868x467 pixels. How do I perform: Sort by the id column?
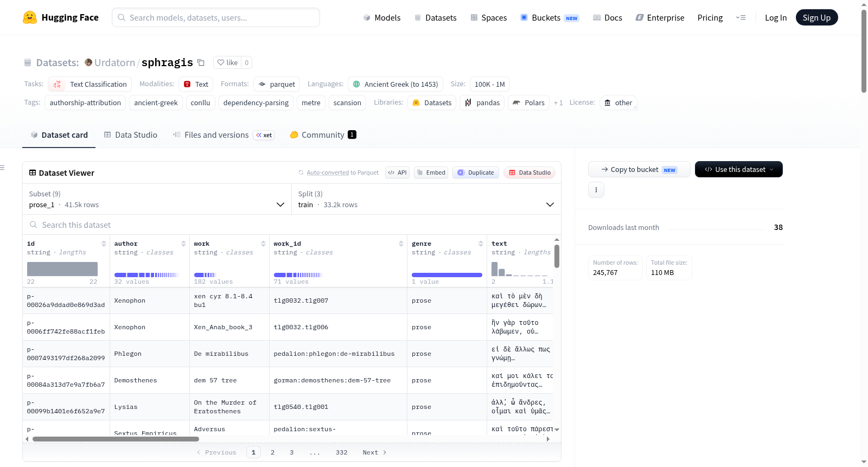point(104,244)
